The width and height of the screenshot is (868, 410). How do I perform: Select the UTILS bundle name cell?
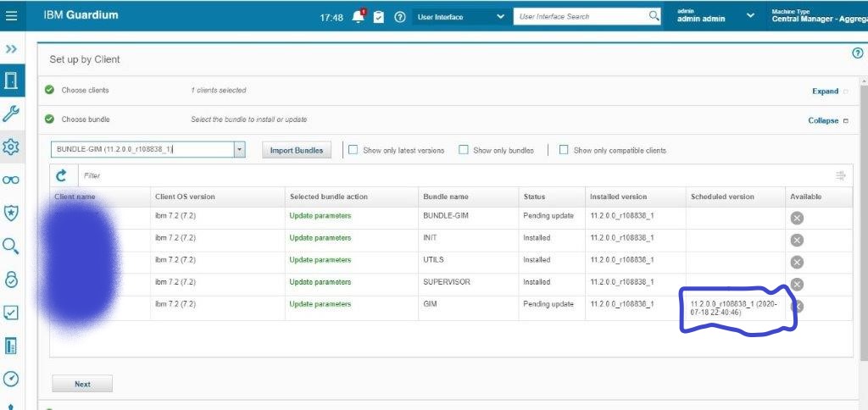[x=433, y=259]
